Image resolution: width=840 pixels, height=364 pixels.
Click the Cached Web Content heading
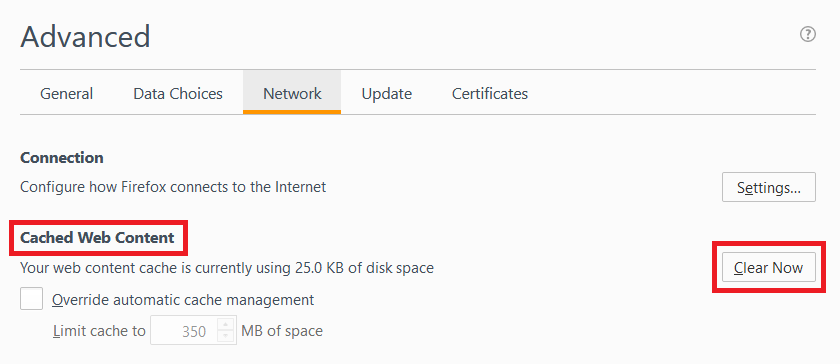point(98,237)
